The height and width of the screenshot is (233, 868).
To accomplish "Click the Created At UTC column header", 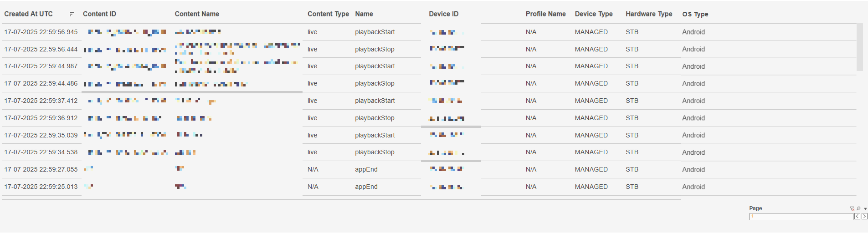I will (x=28, y=14).
